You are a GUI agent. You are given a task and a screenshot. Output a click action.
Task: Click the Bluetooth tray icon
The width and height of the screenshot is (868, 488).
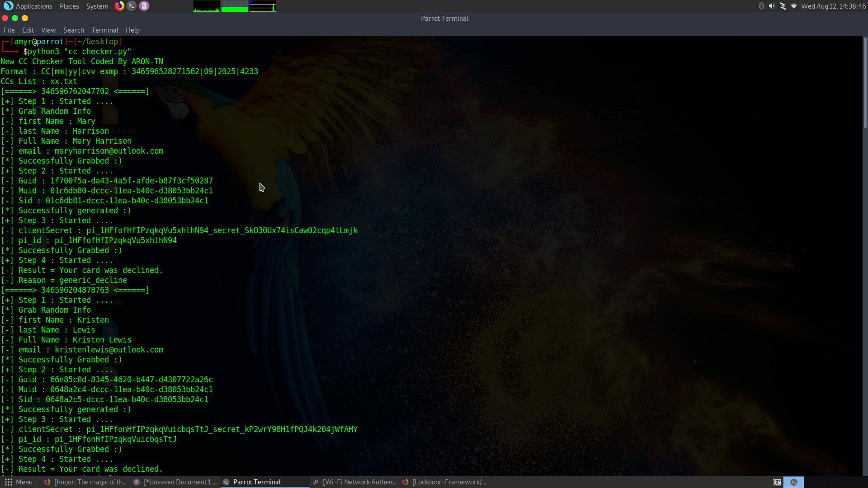point(761,6)
